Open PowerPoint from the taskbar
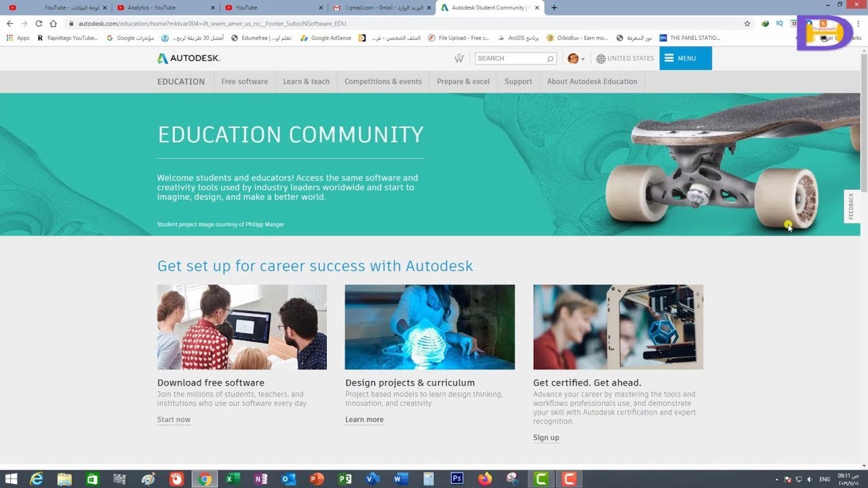 317,479
